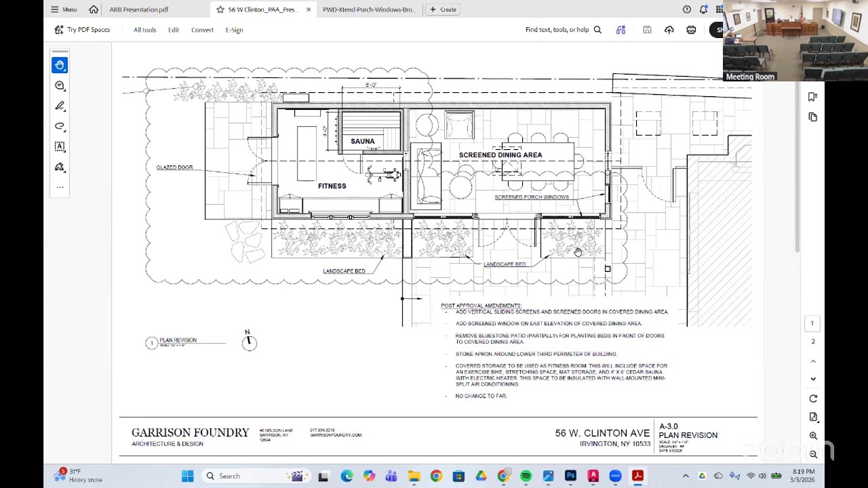Viewport: 868px width, 488px height.
Task: Click the SAUNA room label
Action: pos(363,141)
